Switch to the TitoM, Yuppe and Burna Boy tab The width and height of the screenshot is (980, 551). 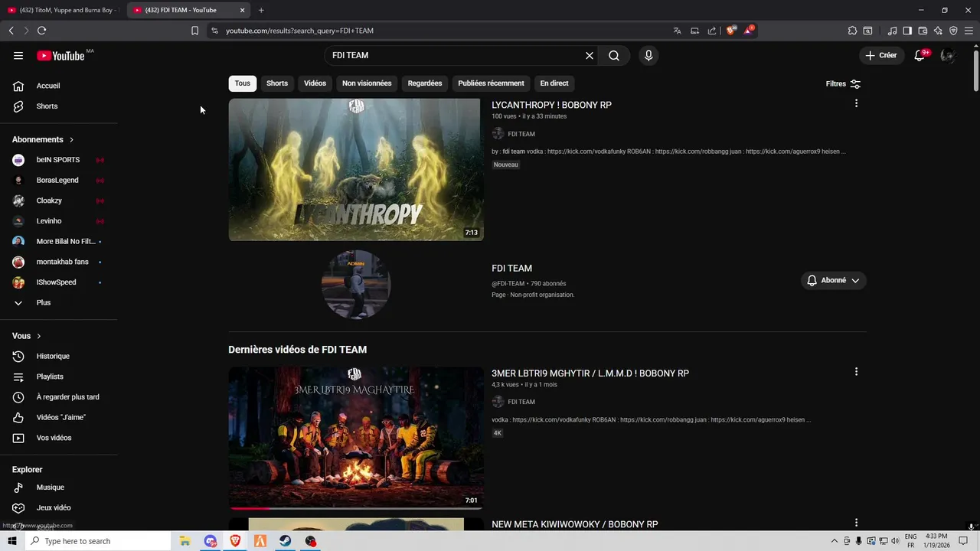point(63,10)
